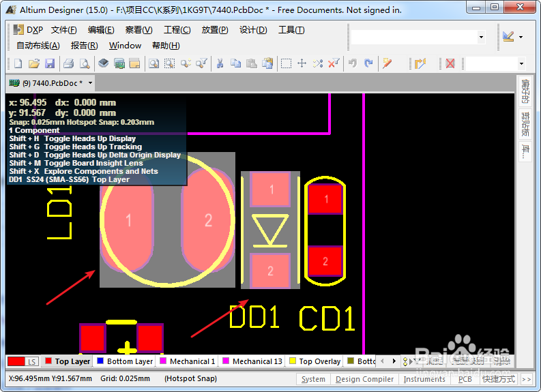Copy selection toolbar icon
The height and width of the screenshot is (392, 541).
[235, 63]
